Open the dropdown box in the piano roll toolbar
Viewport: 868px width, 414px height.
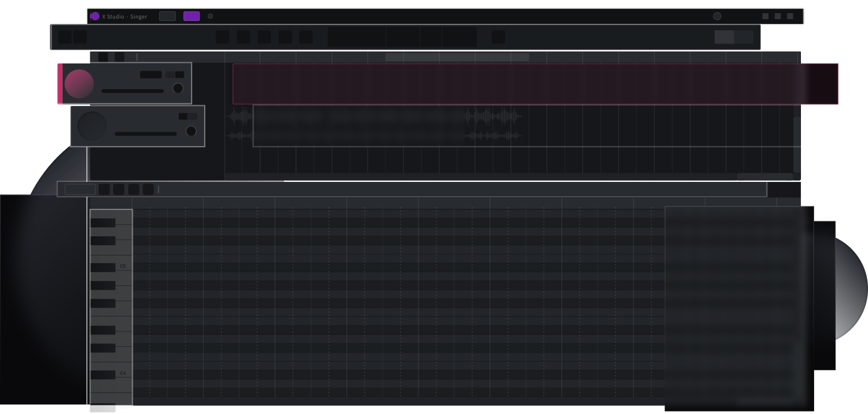pyautogui.click(x=80, y=190)
